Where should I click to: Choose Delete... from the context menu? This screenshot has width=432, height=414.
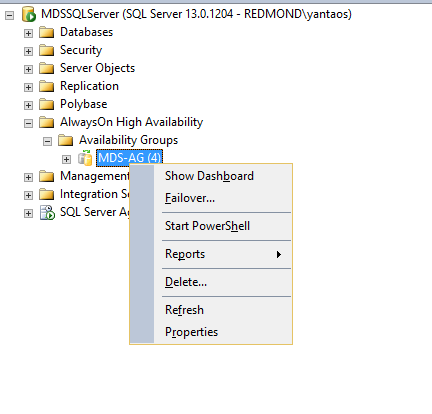[x=186, y=282]
